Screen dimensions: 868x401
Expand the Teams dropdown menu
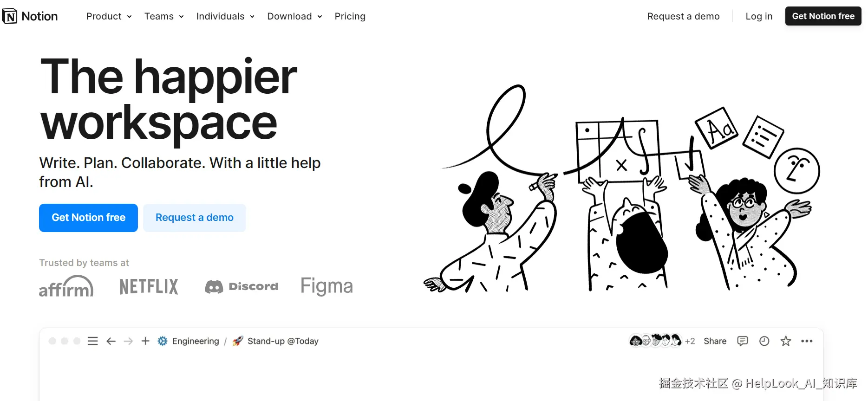click(164, 16)
